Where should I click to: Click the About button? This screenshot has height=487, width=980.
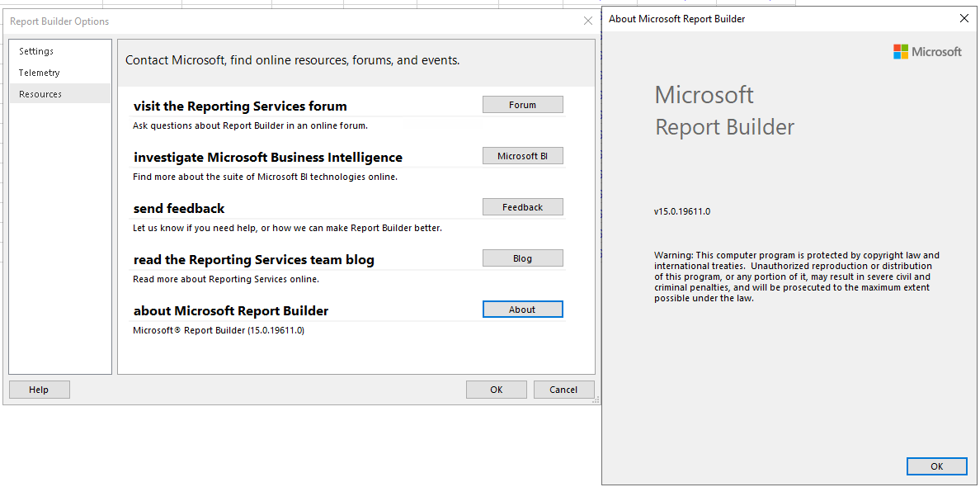tap(522, 310)
